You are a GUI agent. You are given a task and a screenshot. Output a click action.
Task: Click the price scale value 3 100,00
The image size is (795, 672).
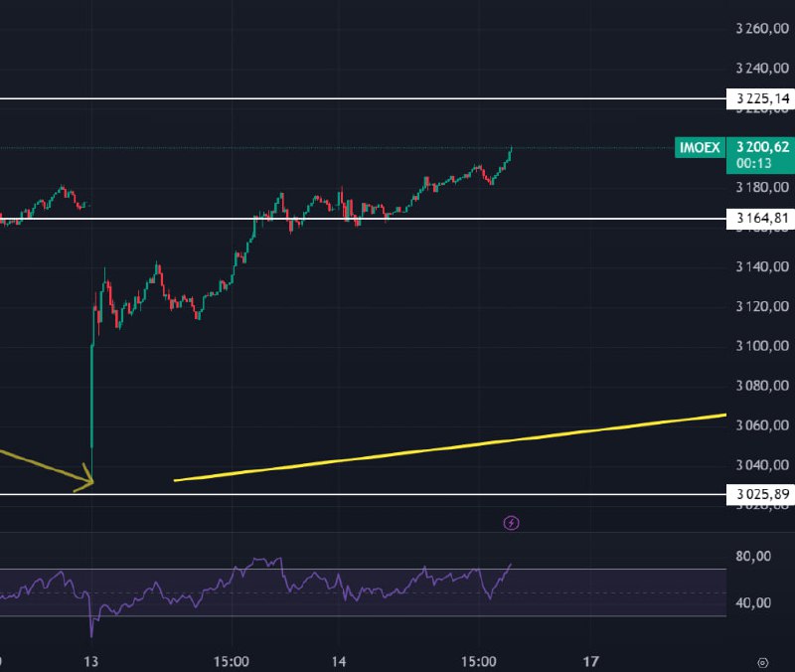762,346
